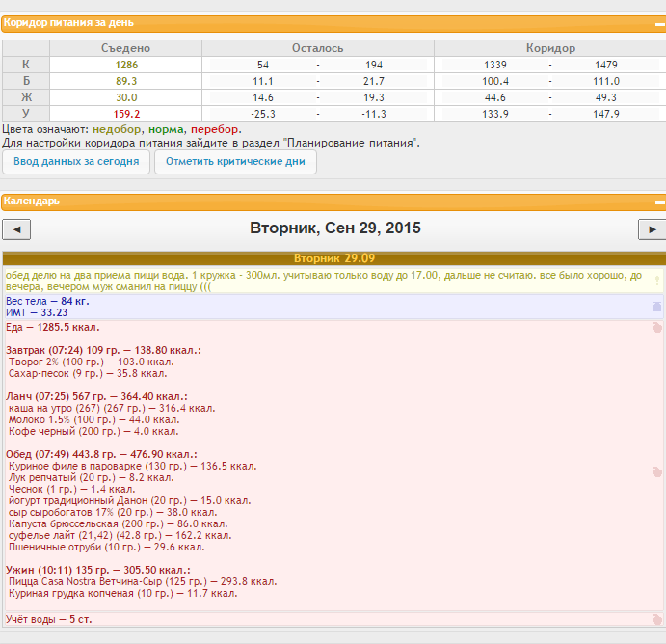Go to the next calendar day

(652, 229)
